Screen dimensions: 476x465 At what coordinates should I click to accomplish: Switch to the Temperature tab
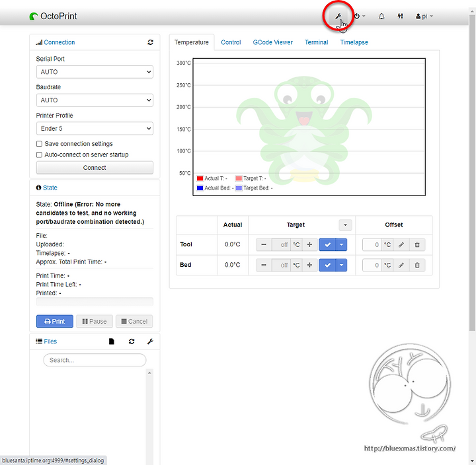click(x=192, y=42)
